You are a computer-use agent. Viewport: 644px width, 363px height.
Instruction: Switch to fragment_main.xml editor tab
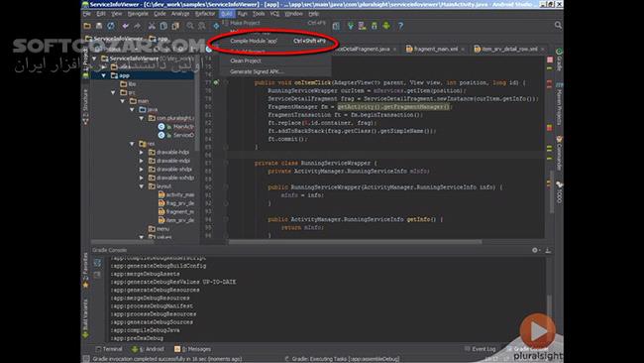coord(435,49)
